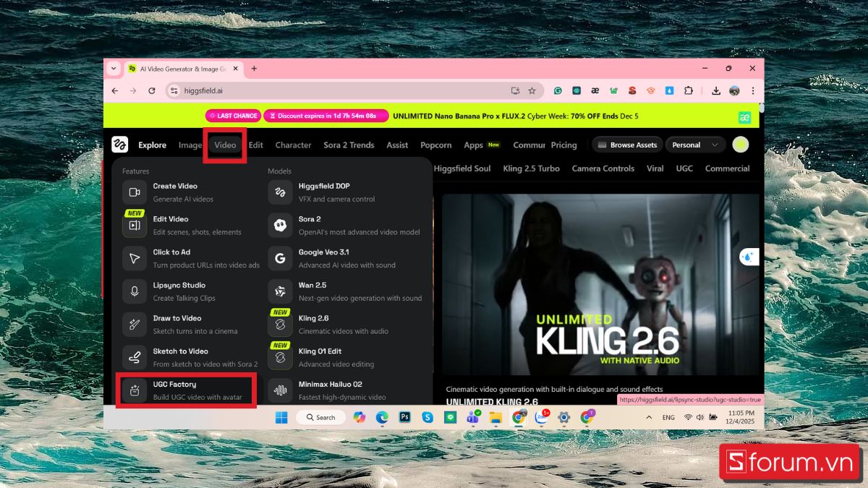Click the UGC Factory icon

click(135, 390)
